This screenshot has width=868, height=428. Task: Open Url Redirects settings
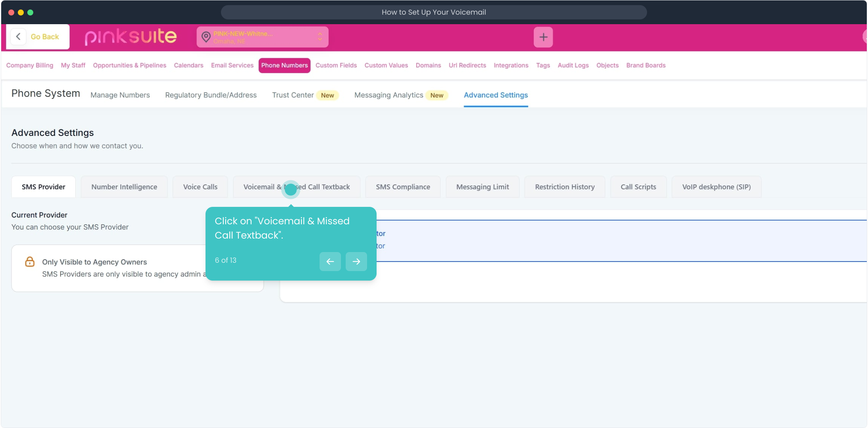click(x=467, y=65)
